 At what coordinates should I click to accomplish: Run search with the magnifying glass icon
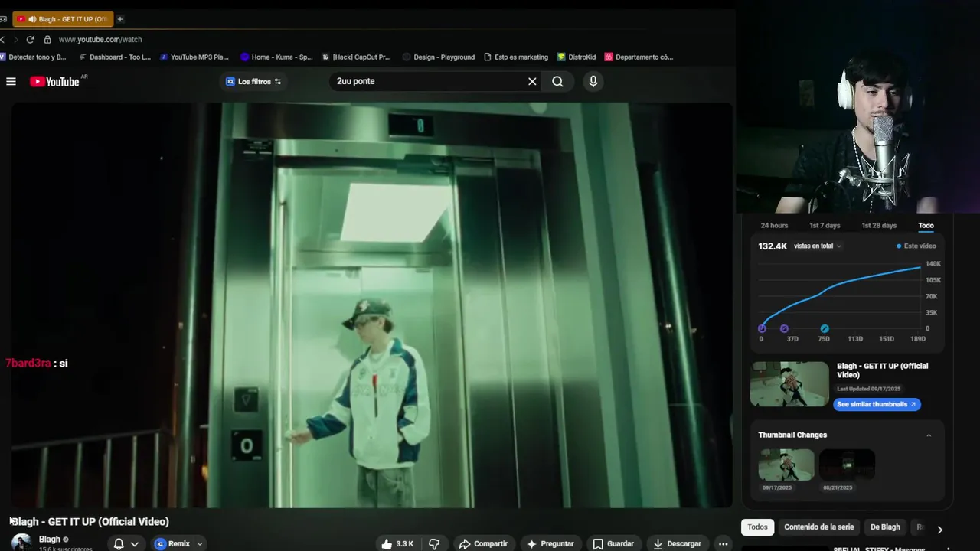click(x=557, y=81)
